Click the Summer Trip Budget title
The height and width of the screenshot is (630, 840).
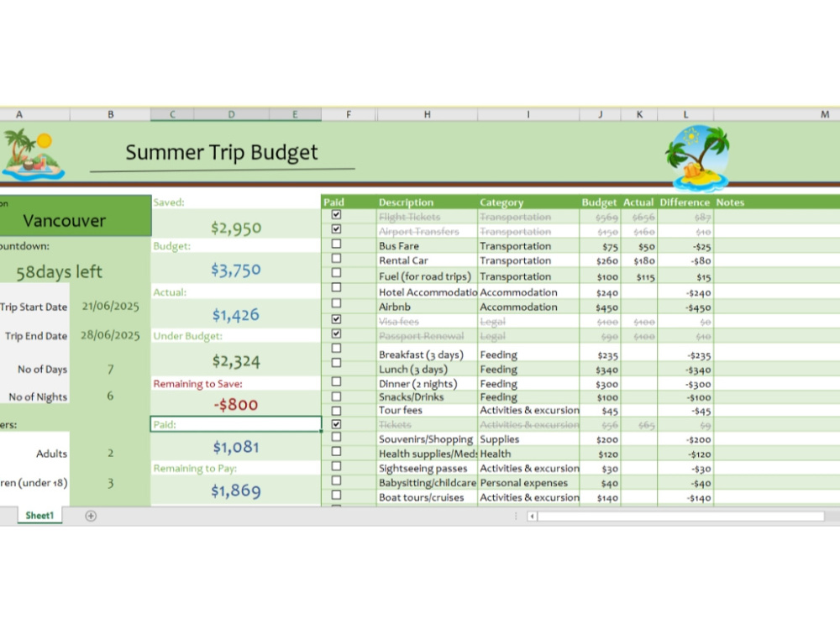pos(221,152)
